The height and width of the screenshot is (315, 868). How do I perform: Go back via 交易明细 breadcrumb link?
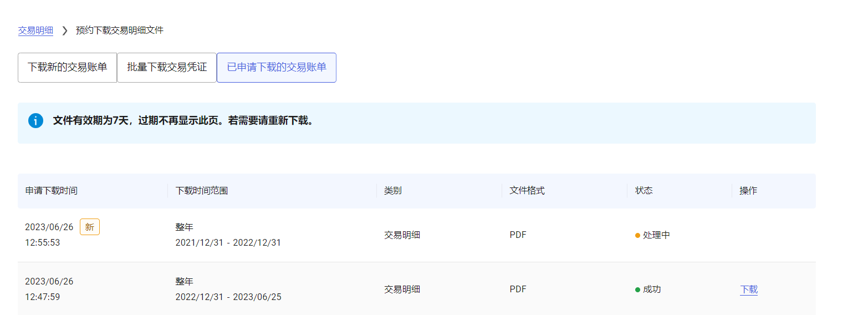point(35,31)
